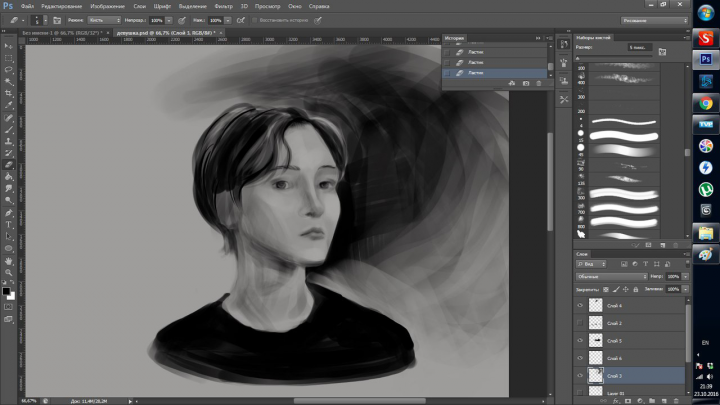Click the camera snapshot icon in History panel
The height and width of the screenshot is (405, 720).
(526, 83)
